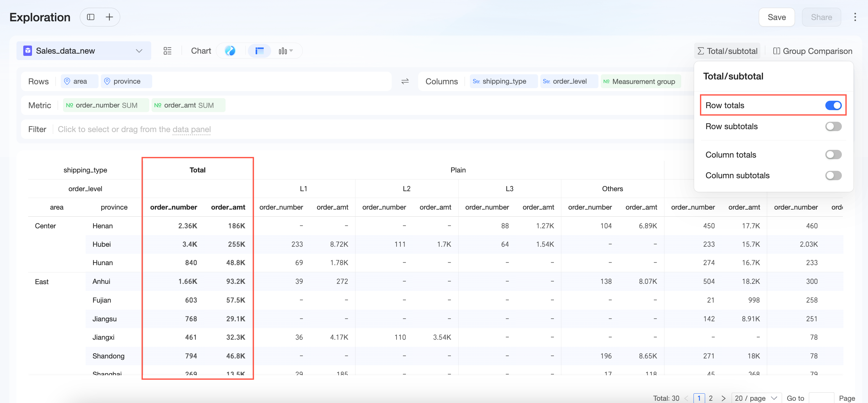Expand the bar chart type dropdown
Image resolution: width=868 pixels, height=403 pixels.
coord(286,51)
